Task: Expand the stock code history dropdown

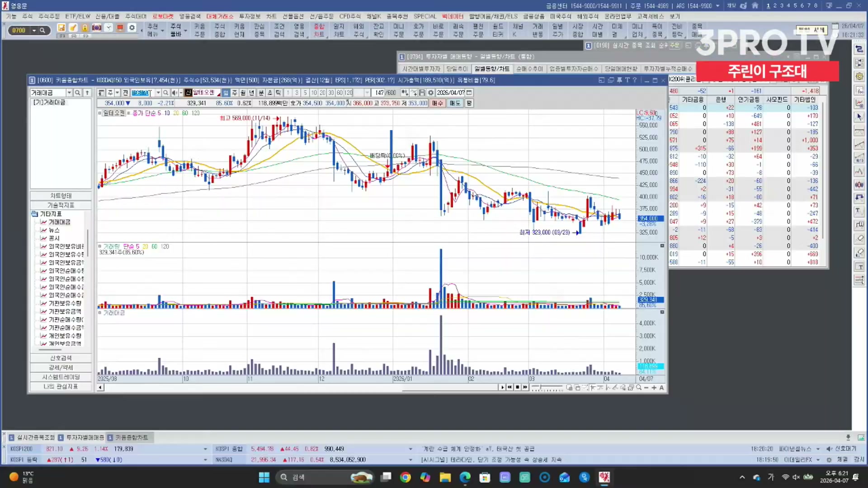Action: pyautogui.click(x=158, y=93)
